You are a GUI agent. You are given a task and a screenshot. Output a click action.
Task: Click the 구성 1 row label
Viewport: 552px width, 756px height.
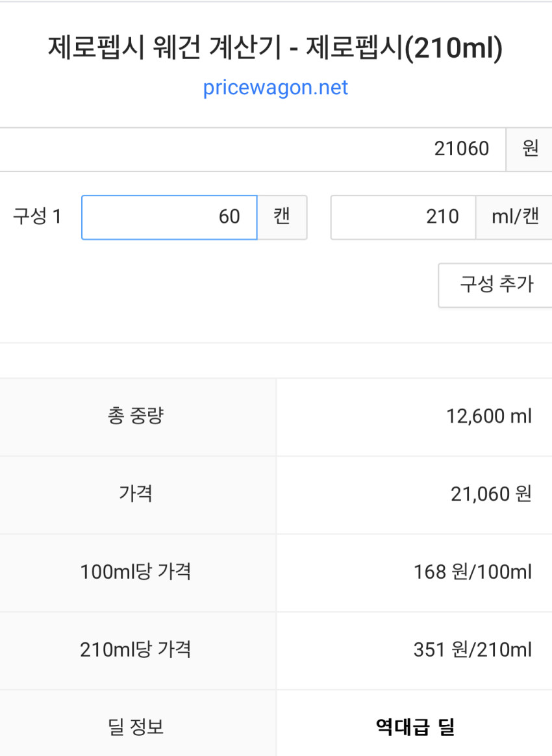(37, 216)
